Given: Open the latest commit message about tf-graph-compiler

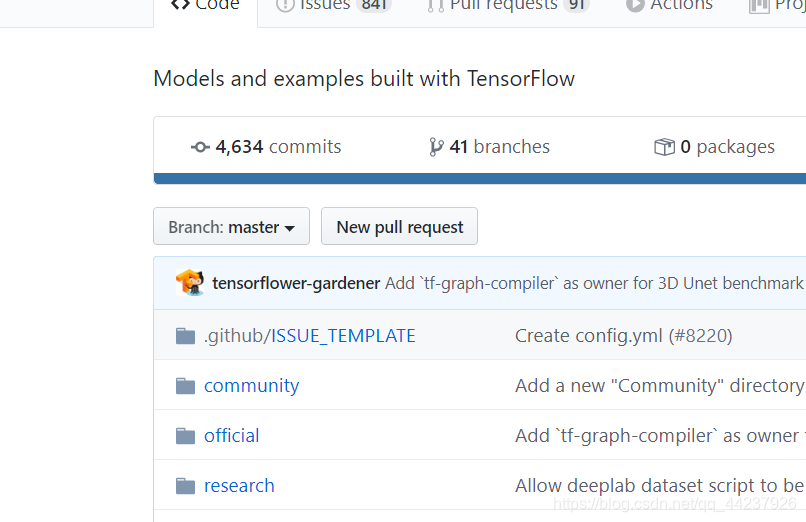Looking at the screenshot, I should tap(594, 283).
